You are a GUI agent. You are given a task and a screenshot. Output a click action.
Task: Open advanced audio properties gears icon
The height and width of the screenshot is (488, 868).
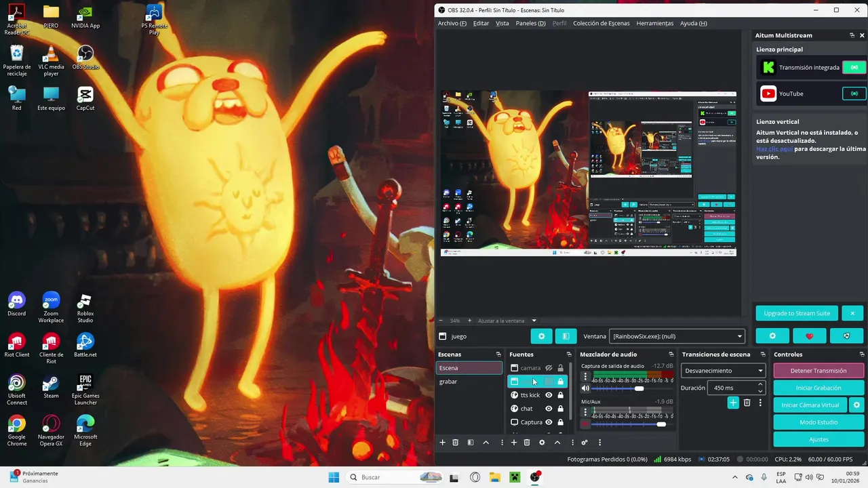click(585, 443)
